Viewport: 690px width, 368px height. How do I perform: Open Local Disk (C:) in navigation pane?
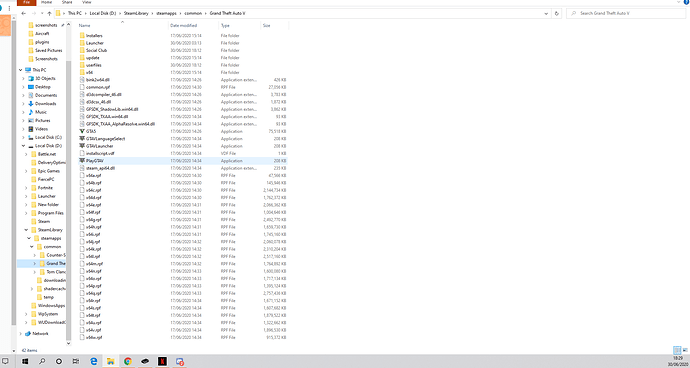(48, 137)
